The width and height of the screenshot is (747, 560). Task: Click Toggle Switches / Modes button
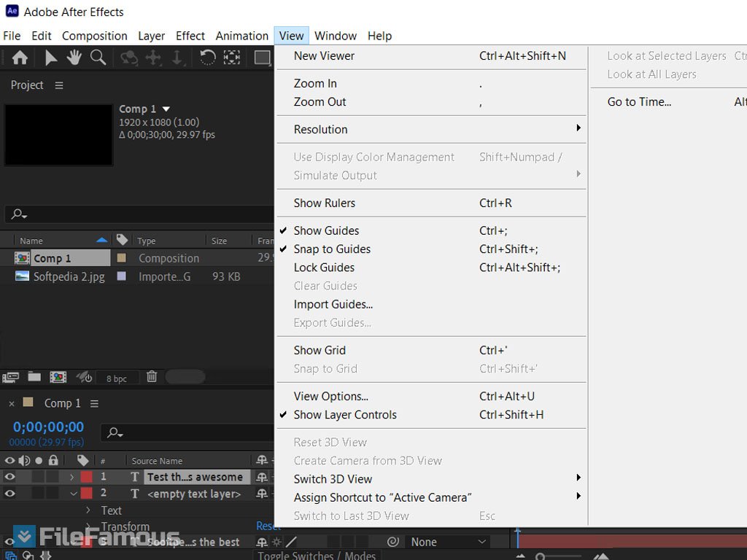pyautogui.click(x=317, y=555)
